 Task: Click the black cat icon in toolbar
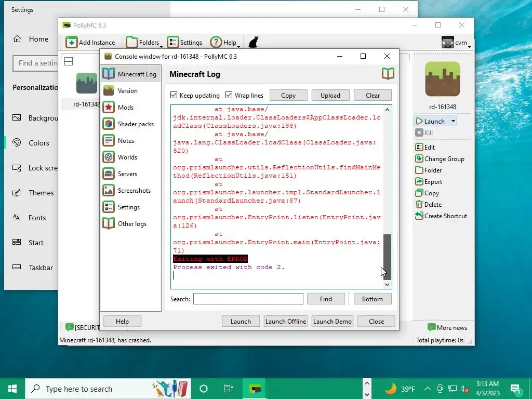254,42
